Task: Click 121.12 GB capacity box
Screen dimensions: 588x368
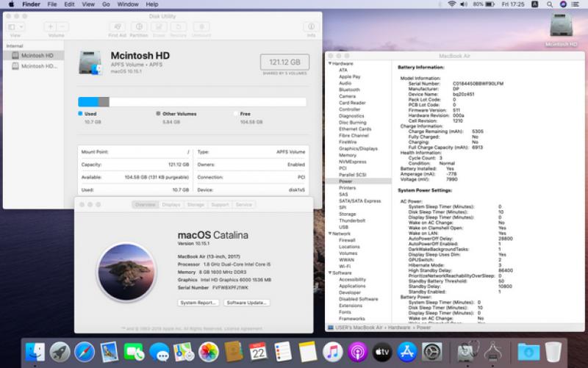Action: [x=284, y=62]
